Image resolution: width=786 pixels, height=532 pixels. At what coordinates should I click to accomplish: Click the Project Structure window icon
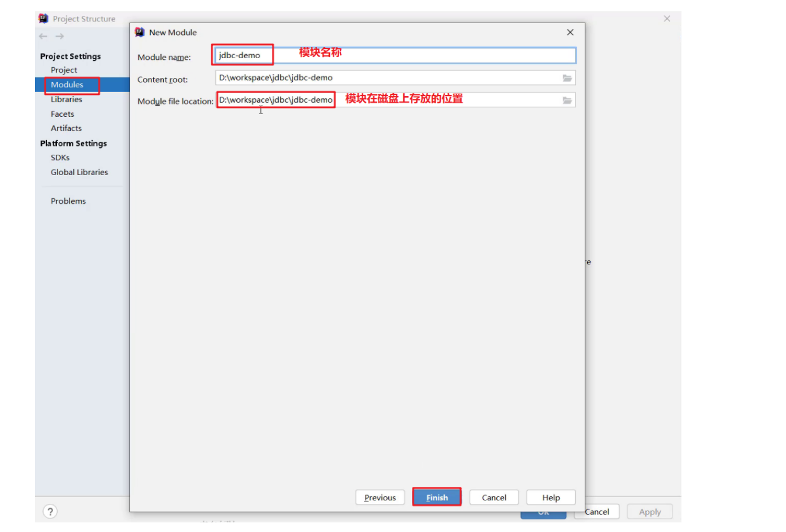point(42,18)
